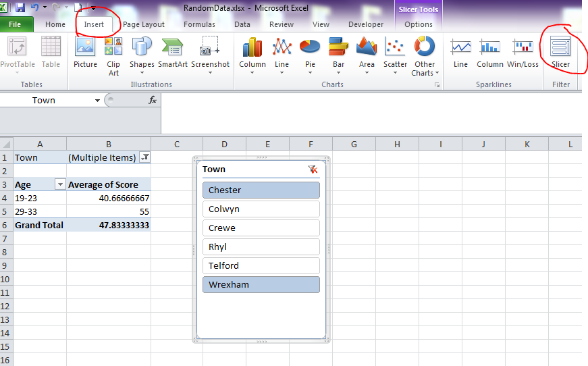This screenshot has height=366, width=588.
Task: Toggle Wrexham in the Town slicer
Action: pyautogui.click(x=261, y=284)
